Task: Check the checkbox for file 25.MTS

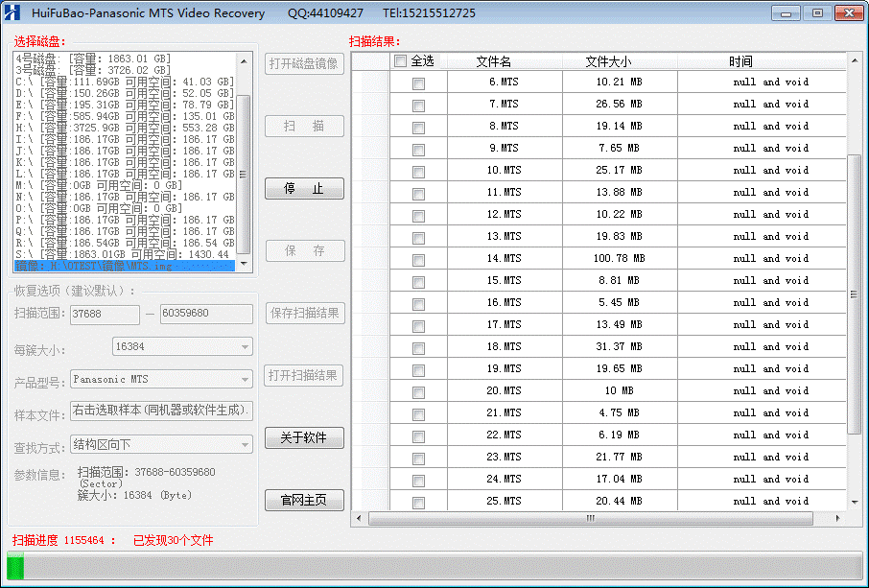Action: click(x=417, y=501)
